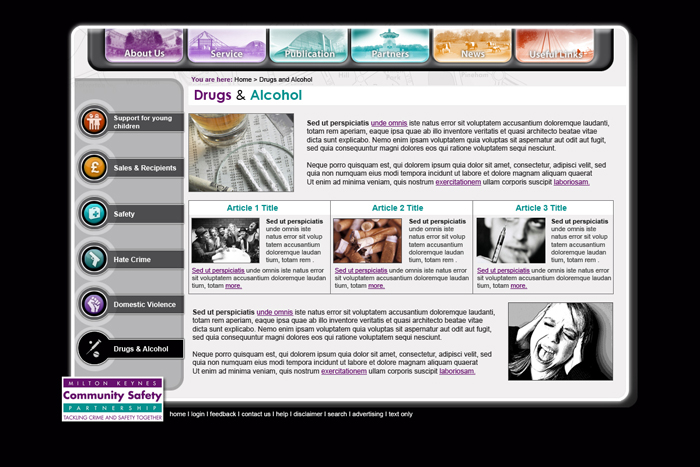Click the Community Safety Partnership logo
The width and height of the screenshot is (700, 467).
tap(112, 399)
